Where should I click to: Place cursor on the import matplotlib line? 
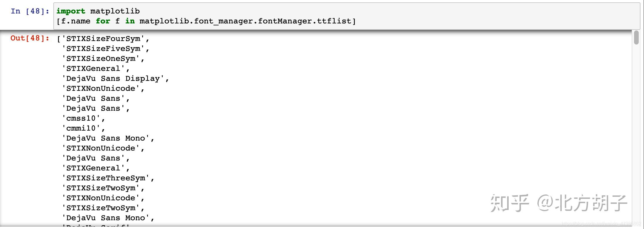(98, 11)
